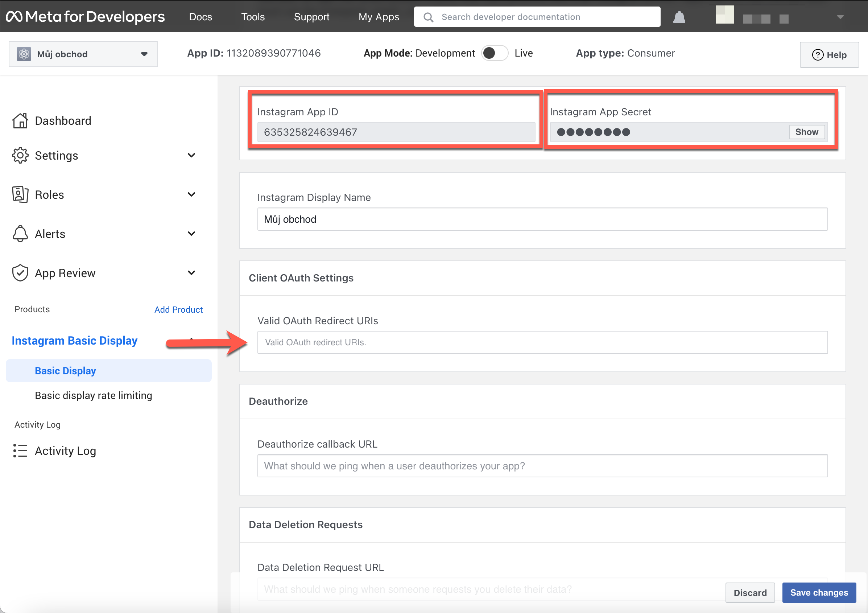Open the Tools menu
The image size is (868, 613).
pos(253,17)
